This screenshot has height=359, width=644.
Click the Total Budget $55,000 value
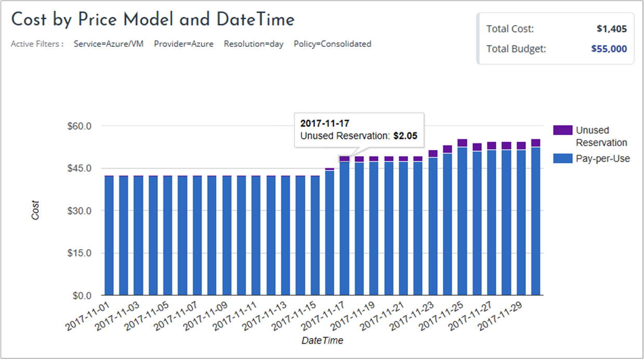(x=609, y=49)
